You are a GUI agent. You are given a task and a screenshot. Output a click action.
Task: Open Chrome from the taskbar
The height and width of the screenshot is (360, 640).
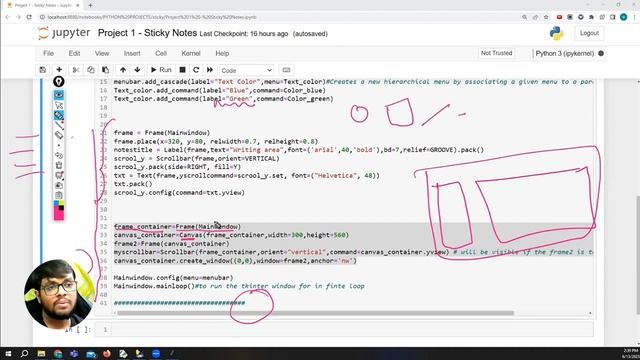tap(58, 353)
